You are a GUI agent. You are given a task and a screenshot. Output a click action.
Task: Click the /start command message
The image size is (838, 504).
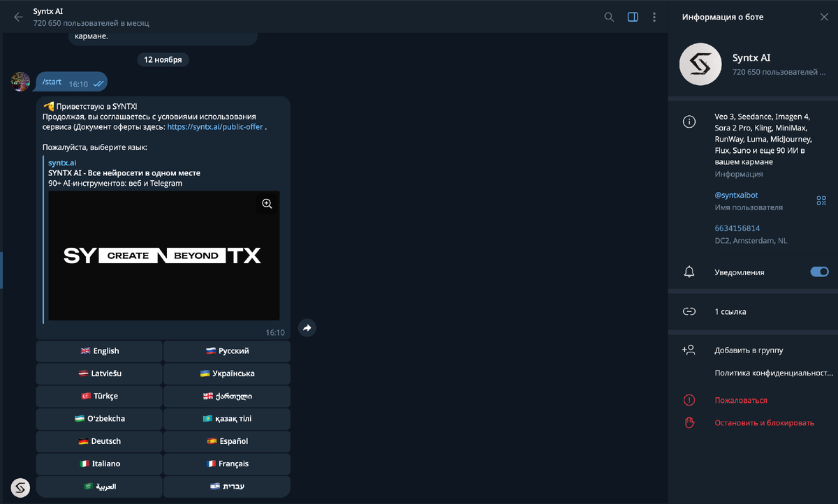point(72,82)
